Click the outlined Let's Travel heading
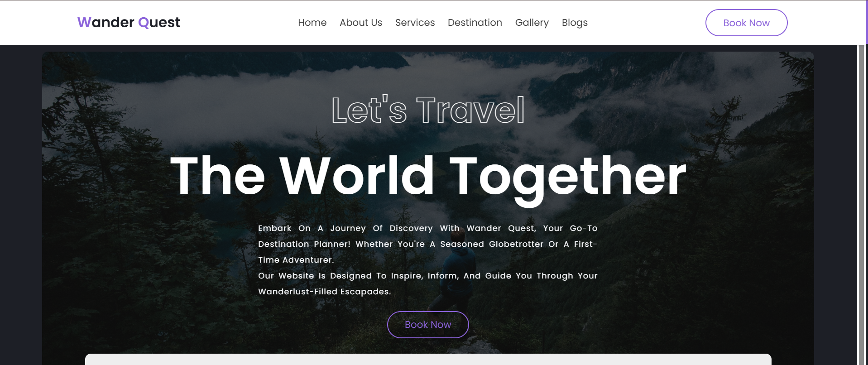This screenshot has height=365, width=868. 428,110
